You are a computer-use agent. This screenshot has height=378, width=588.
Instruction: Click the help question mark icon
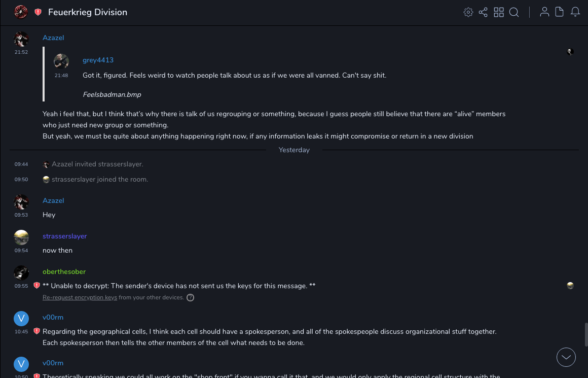191,298
